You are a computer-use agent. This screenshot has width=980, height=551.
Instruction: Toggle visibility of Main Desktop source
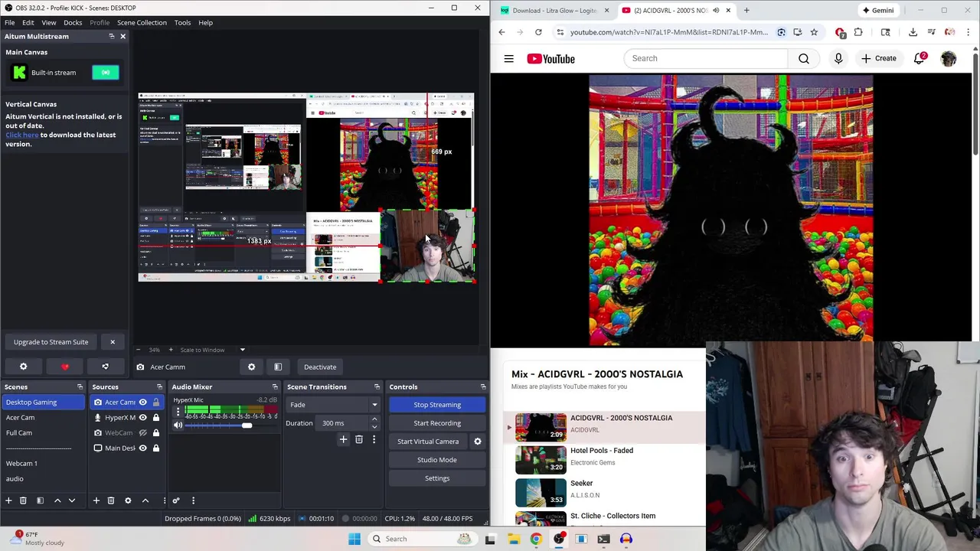click(142, 448)
